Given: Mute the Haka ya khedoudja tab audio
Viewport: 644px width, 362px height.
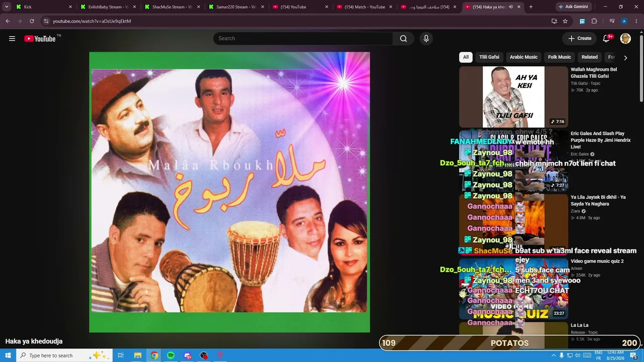Looking at the screenshot, I should [511, 7].
